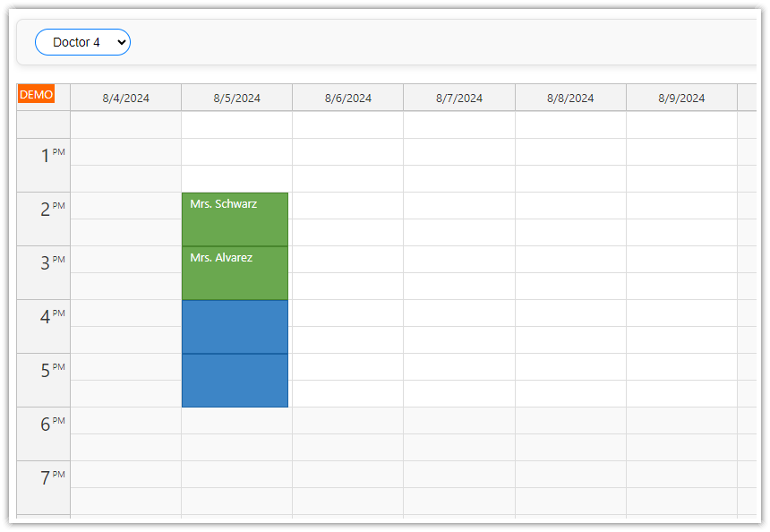This screenshot has height=532, width=770.
Task: Open the Doctor 4 selection dropdown
Action: pyautogui.click(x=82, y=41)
